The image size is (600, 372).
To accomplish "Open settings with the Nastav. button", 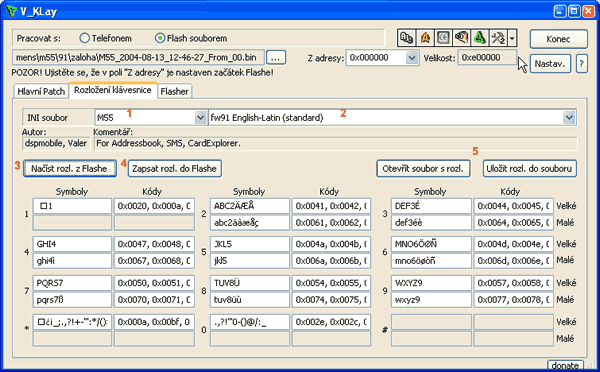I will point(550,64).
